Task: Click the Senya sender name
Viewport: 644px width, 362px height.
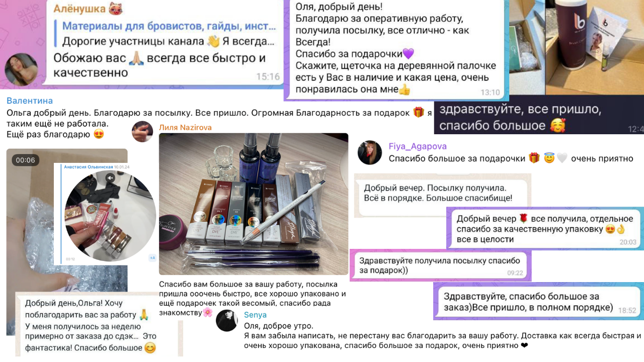Action: [x=255, y=315]
